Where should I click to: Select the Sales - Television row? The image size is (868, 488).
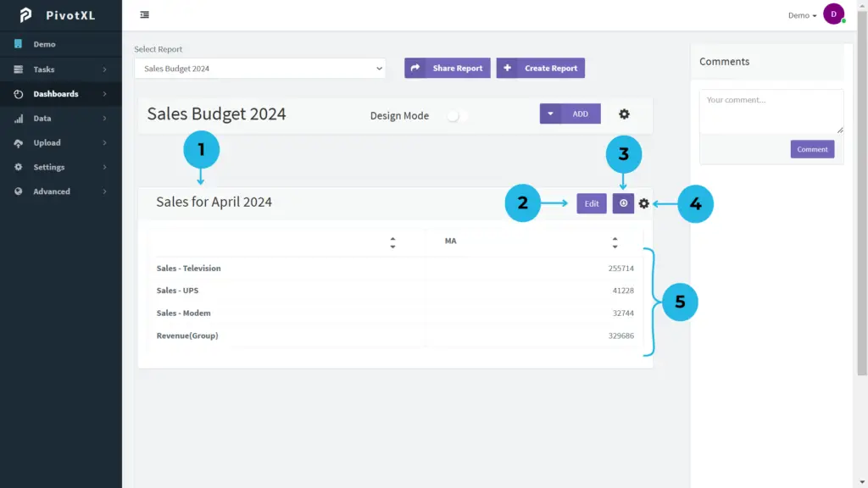[x=395, y=269]
